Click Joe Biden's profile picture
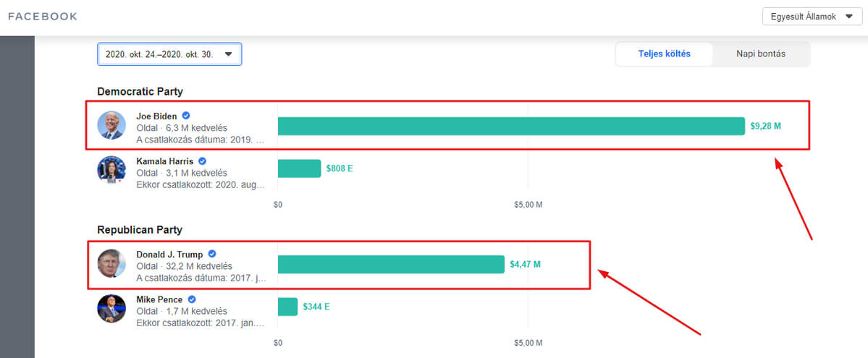 pos(111,126)
